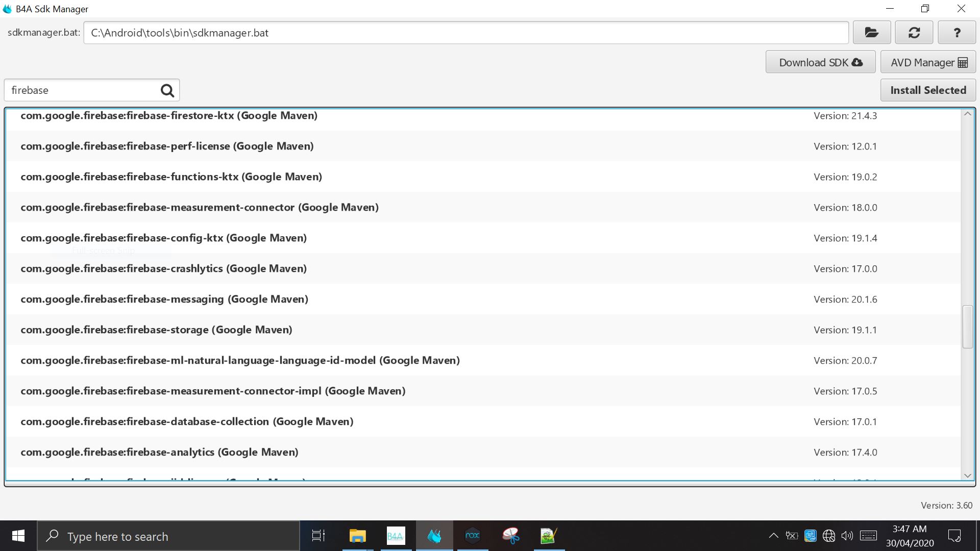980x551 pixels.
Task: Click volume speaker tray icon
Action: (847, 536)
